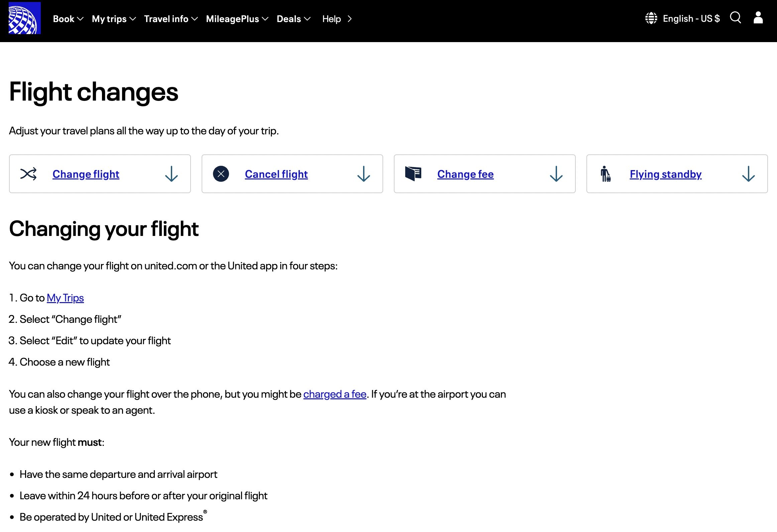Expand the Travel info chevron
777x532 pixels.
[194, 19]
